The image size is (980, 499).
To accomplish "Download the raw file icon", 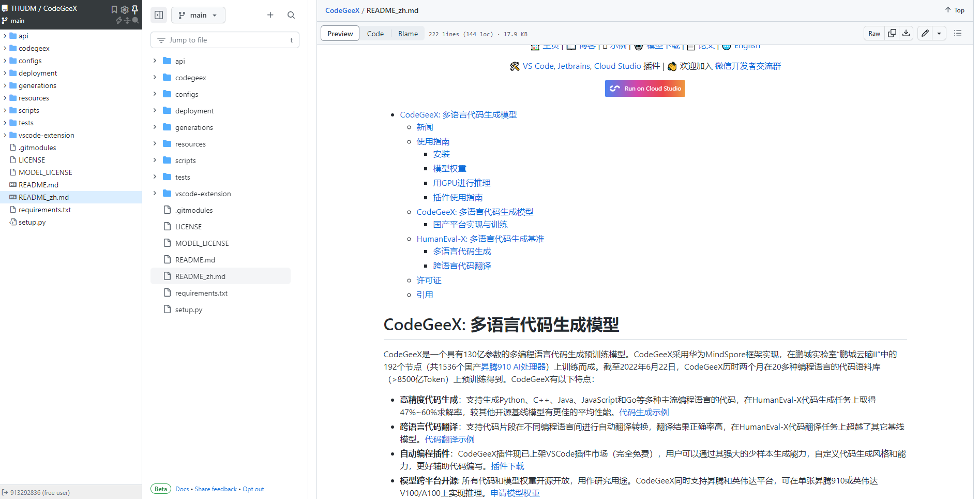I will 906,33.
